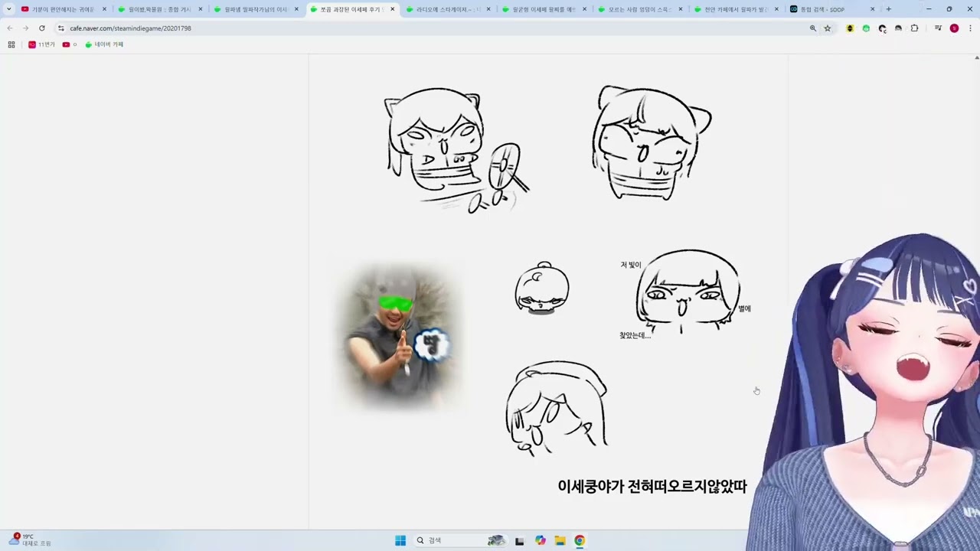Open the zoom magnifier icon in address bar
980x551 pixels.
(813, 28)
